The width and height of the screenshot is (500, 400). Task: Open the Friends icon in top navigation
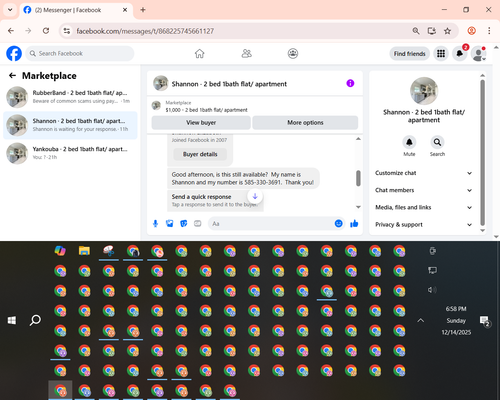click(246, 54)
